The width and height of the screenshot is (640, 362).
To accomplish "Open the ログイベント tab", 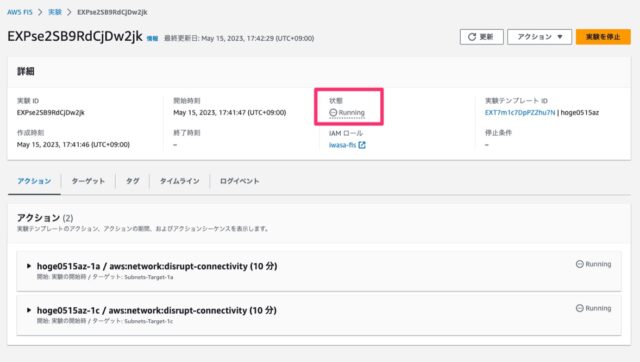I will tap(240, 181).
